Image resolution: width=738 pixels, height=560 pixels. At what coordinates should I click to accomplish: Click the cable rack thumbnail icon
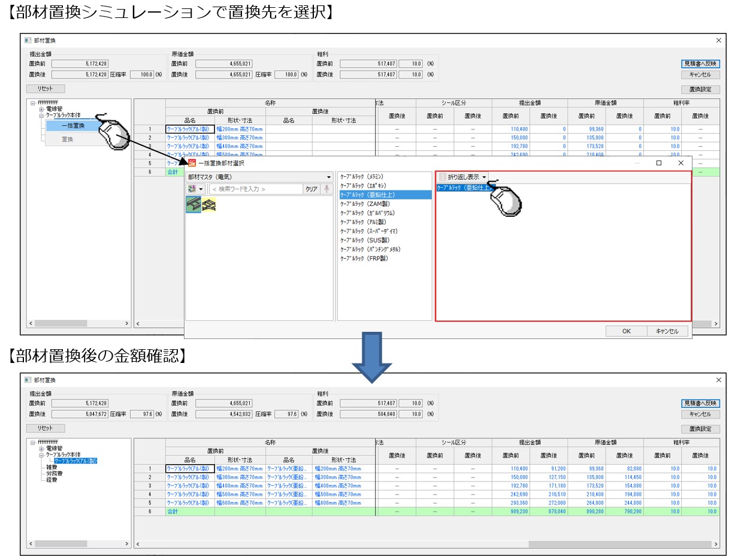point(193,205)
